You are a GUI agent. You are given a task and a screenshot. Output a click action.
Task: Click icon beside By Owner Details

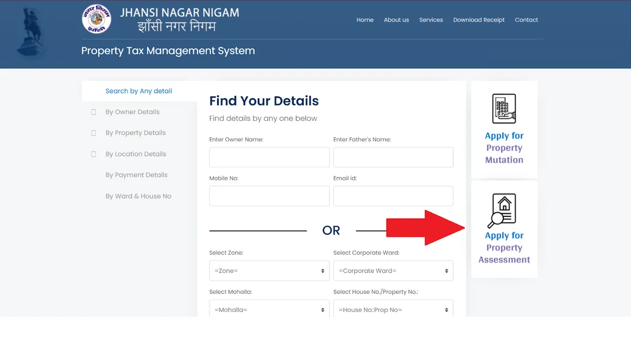coord(94,112)
